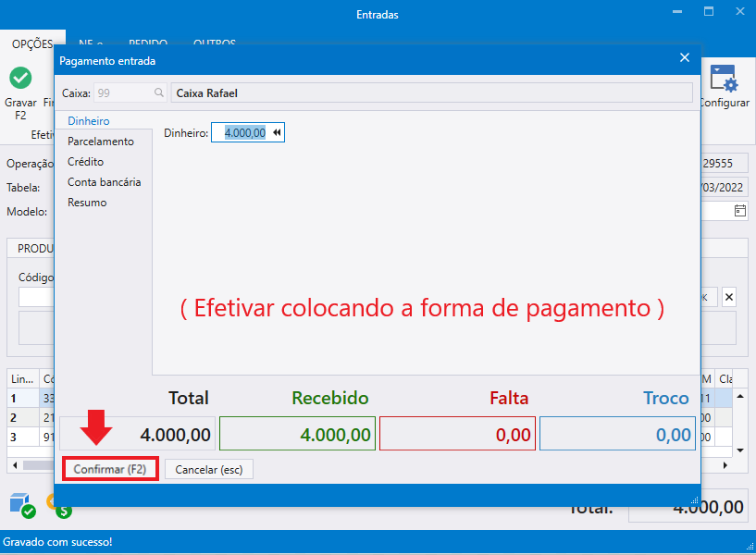Click the Lin... column header
756x555 pixels.
click(22, 379)
